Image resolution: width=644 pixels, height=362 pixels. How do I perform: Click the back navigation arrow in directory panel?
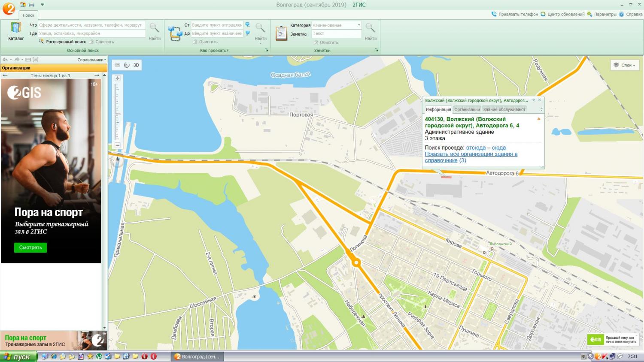point(5,60)
